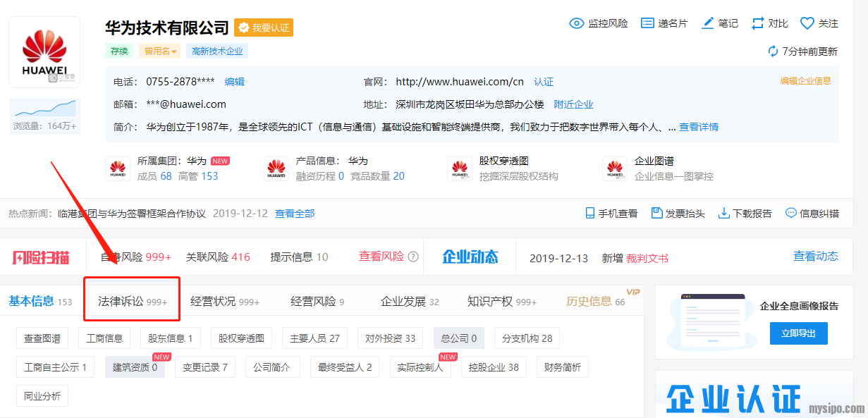Screen dimensions: 868x418
Task: Open the huawei.com official website link
Action: tap(459, 81)
